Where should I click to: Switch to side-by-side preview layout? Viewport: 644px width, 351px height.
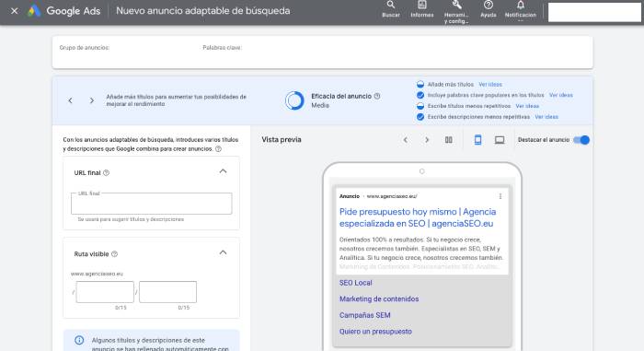click(x=449, y=140)
